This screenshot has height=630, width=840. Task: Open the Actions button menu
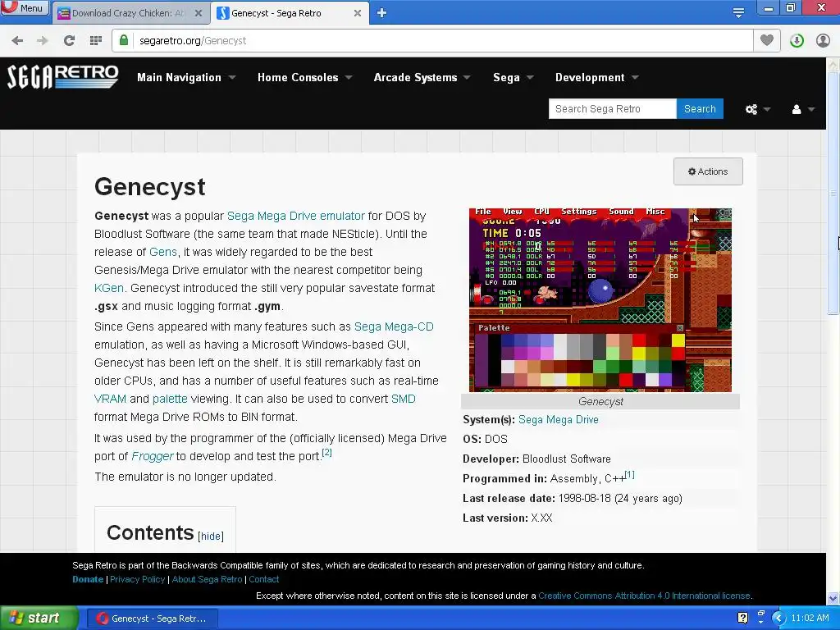coord(708,171)
